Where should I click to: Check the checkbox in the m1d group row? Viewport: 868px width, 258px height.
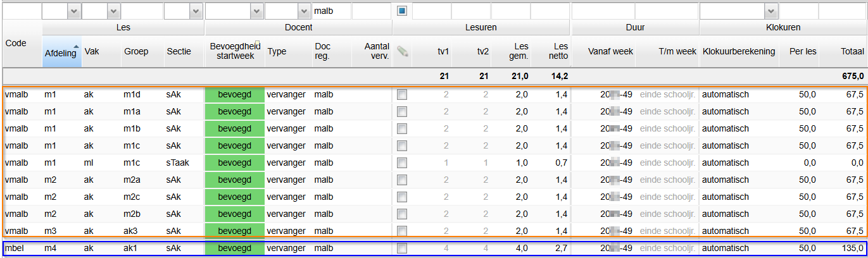(x=402, y=95)
